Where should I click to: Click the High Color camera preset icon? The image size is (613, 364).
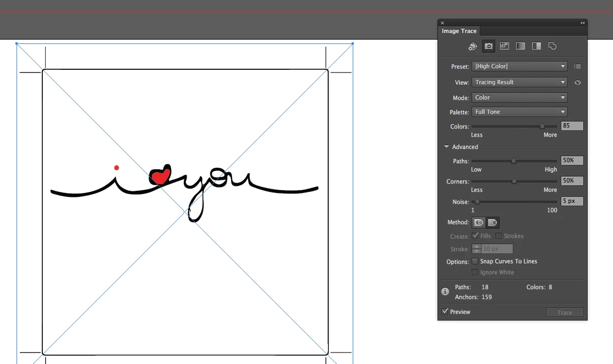489,46
